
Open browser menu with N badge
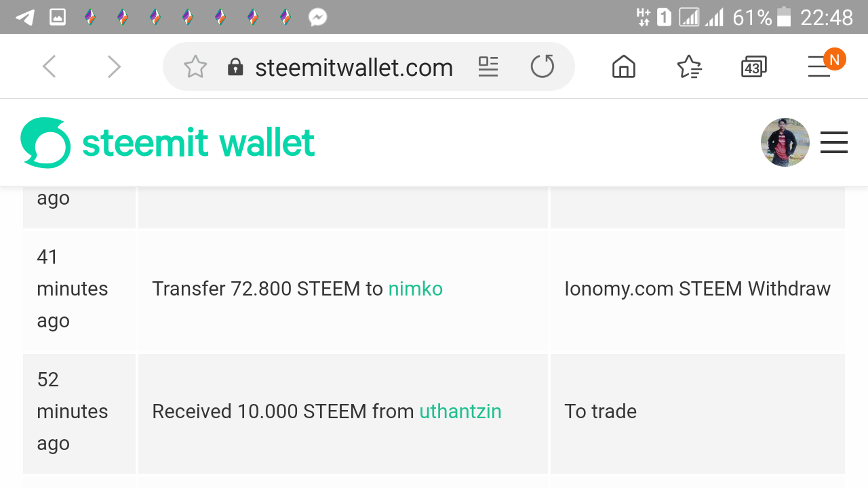coord(823,64)
